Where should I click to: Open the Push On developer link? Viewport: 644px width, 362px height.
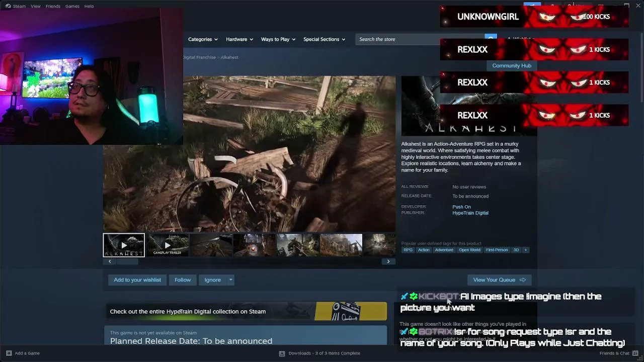(461, 207)
